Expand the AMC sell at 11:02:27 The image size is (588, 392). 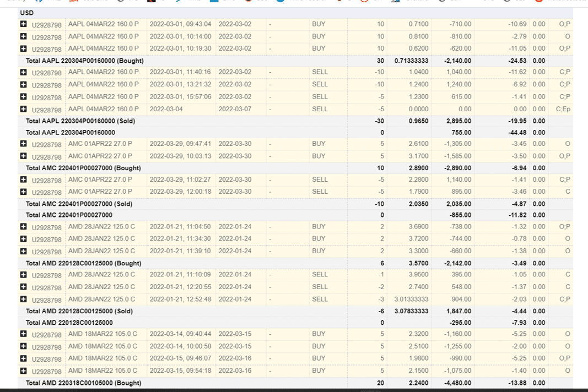[23, 179]
